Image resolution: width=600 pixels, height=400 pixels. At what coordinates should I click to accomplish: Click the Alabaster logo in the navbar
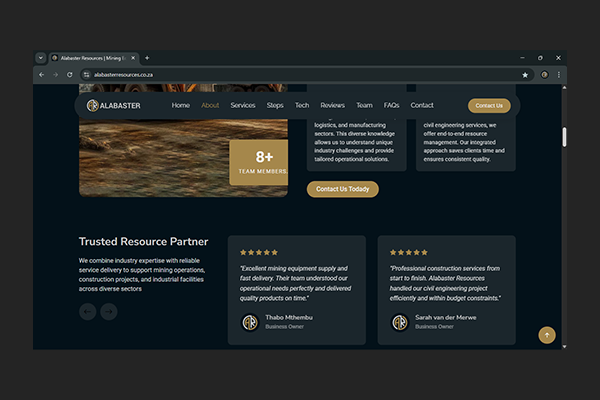pyautogui.click(x=113, y=105)
